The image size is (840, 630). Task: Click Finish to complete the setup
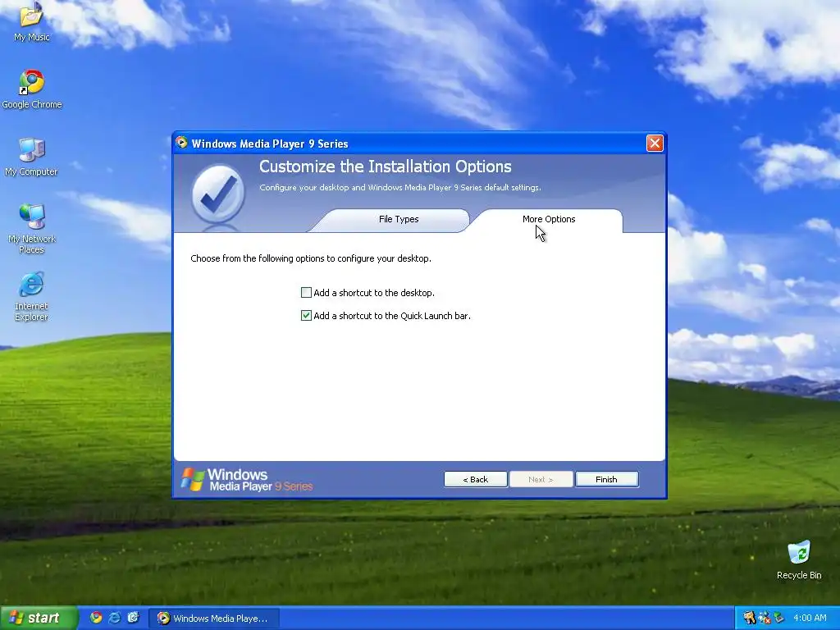(x=606, y=479)
